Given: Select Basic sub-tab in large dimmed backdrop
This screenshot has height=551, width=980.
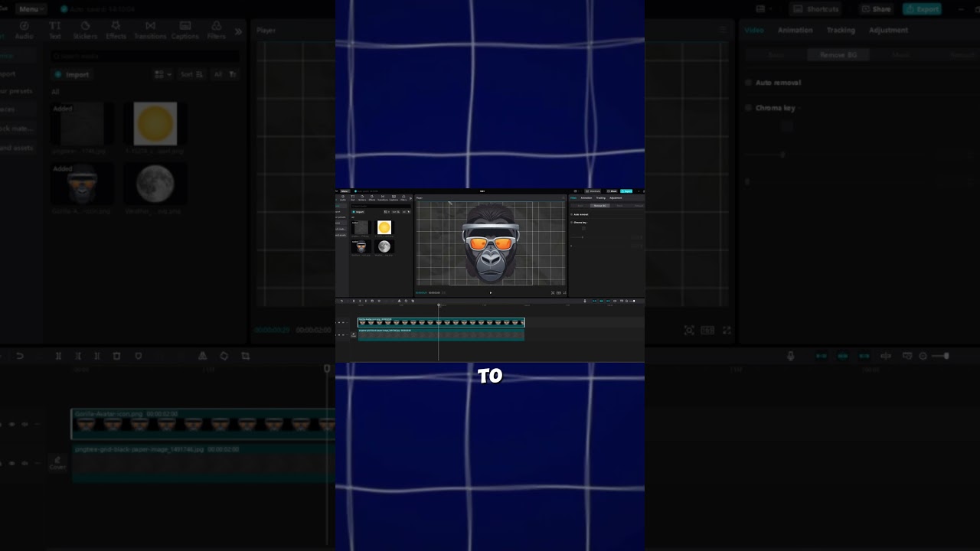Looking at the screenshot, I should (776, 55).
